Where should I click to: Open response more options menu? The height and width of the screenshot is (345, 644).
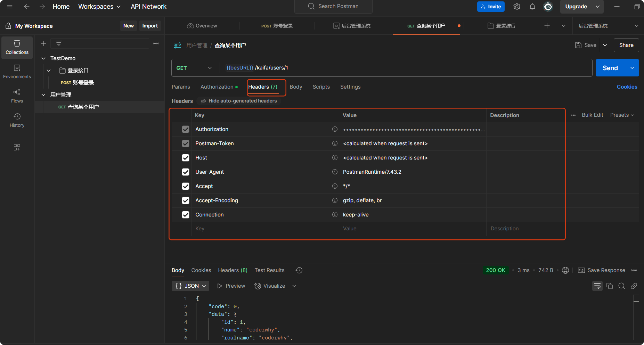point(634,270)
